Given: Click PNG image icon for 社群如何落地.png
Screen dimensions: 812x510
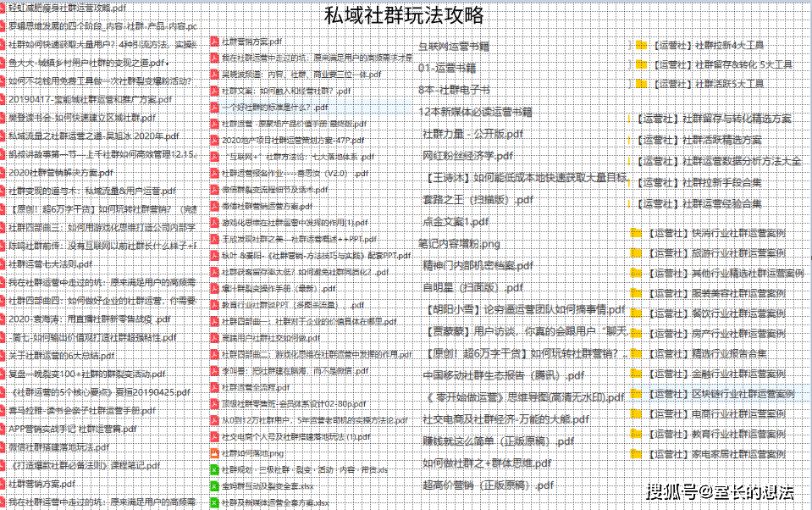Looking at the screenshot, I should click(x=214, y=453).
